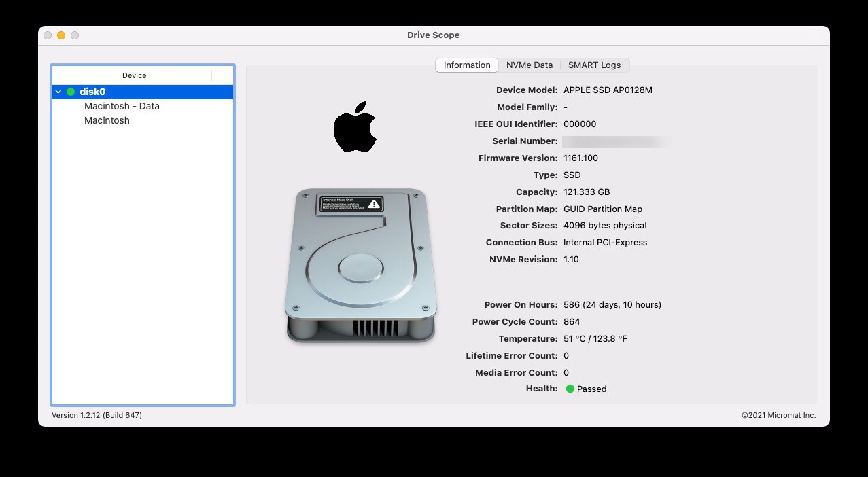Click the capacity value 121.333 GB

pos(587,192)
